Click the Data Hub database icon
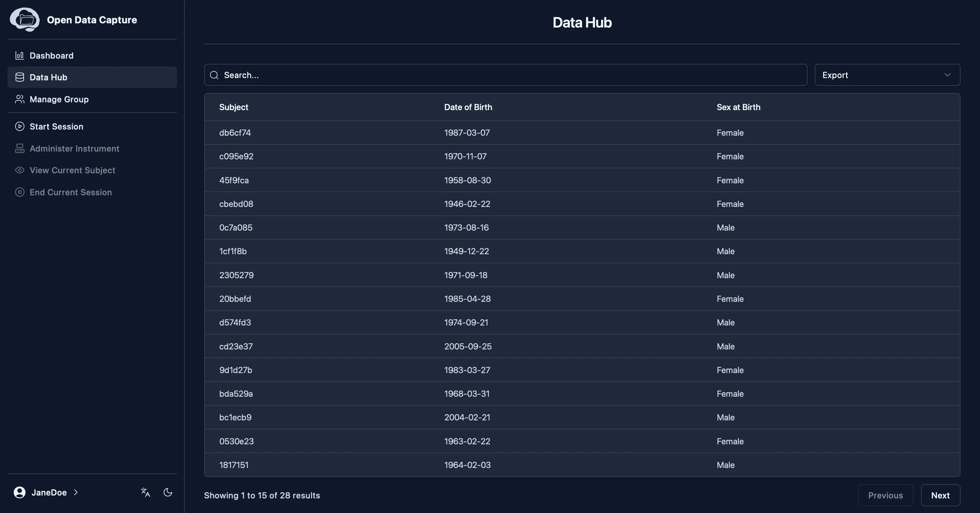The image size is (980, 513). [19, 77]
